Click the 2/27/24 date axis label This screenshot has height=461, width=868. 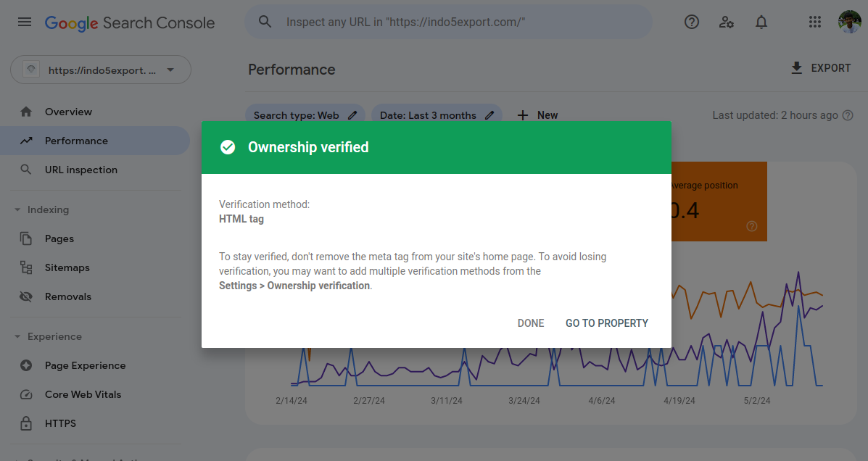click(368, 401)
